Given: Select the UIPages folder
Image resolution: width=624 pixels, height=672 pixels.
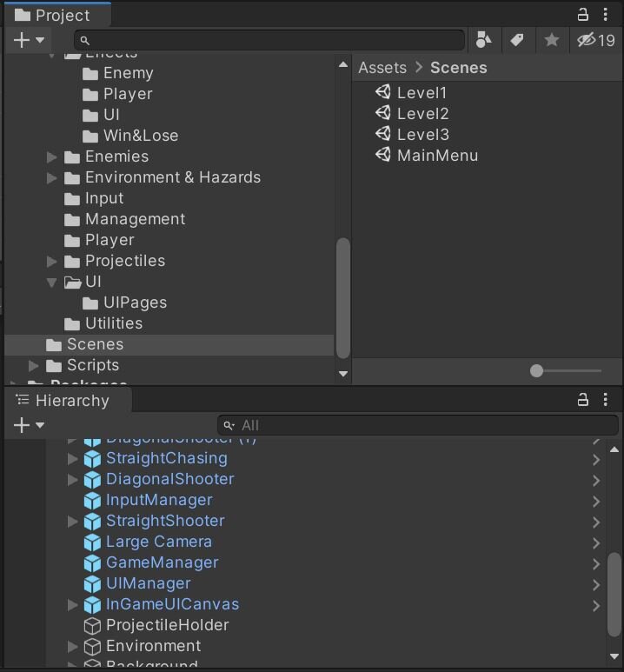Looking at the screenshot, I should 124,303.
